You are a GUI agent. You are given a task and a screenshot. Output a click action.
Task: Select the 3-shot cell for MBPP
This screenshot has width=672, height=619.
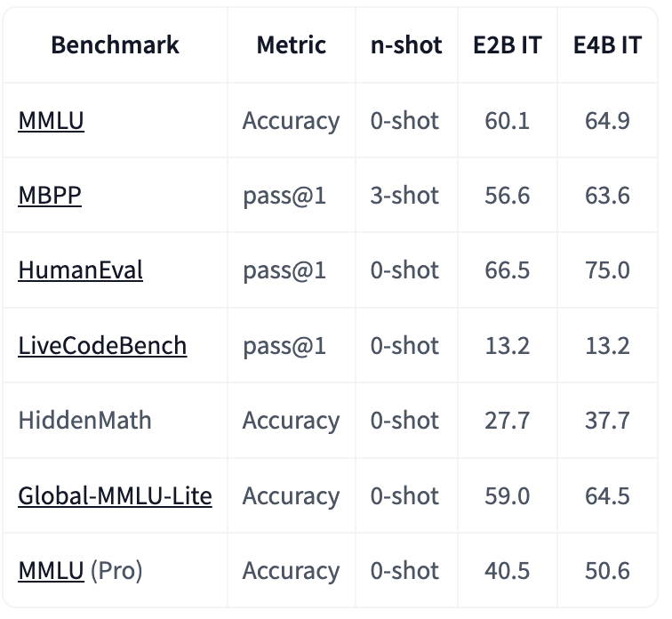[x=404, y=196]
